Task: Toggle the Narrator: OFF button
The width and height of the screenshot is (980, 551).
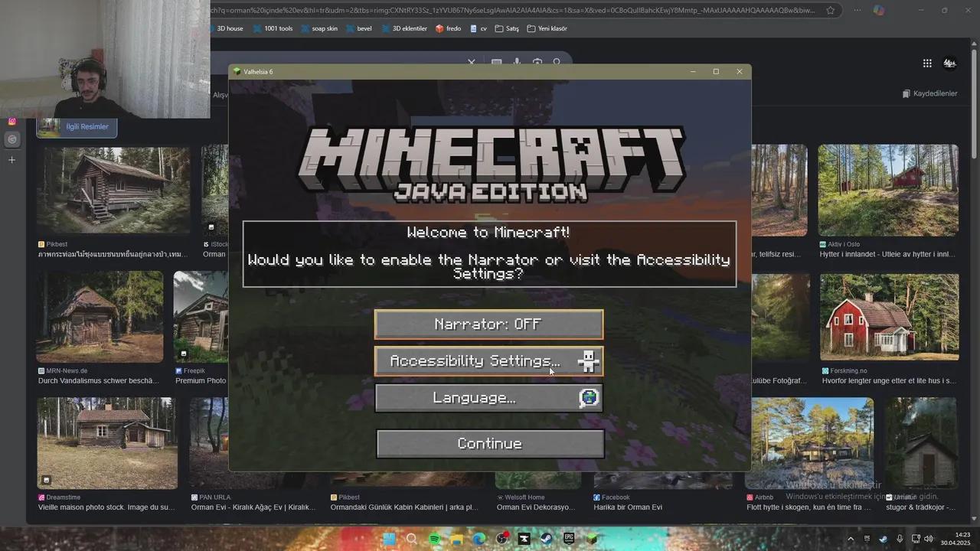Action: 488,324
